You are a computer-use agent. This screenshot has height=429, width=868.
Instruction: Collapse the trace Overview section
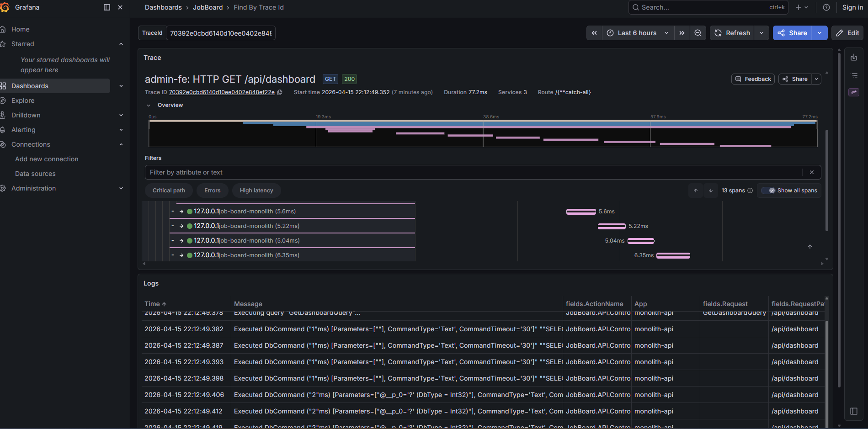click(x=149, y=105)
